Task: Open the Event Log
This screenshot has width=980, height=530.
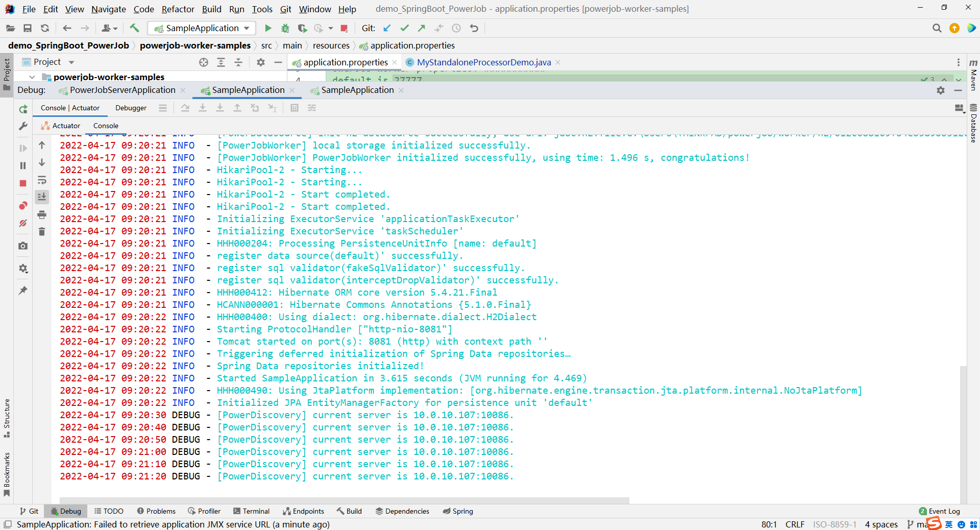Action: (940, 511)
